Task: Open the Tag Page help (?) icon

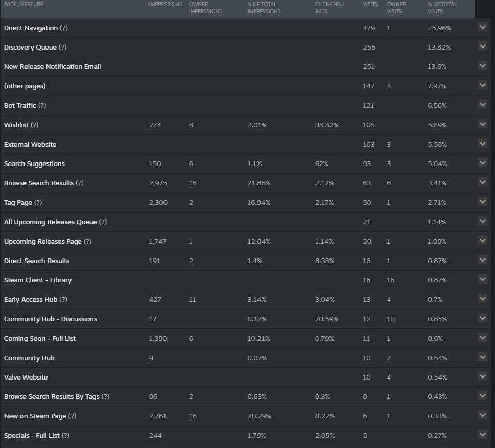Action: [38, 203]
